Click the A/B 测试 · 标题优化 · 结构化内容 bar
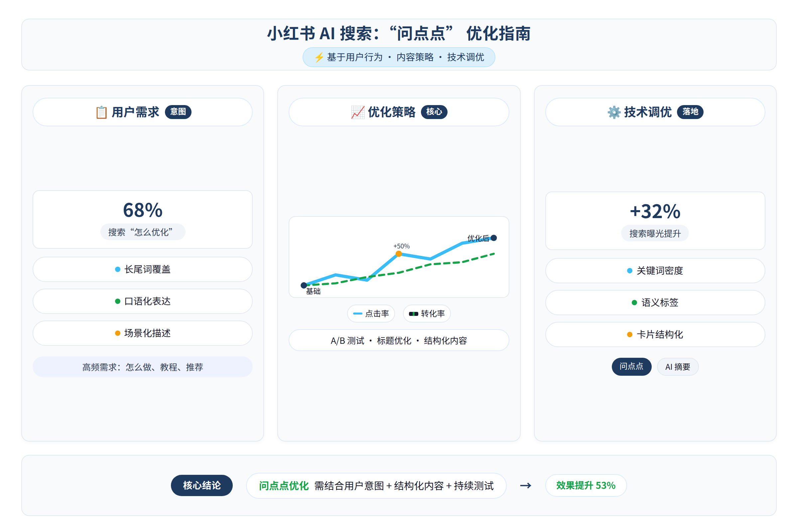Screen dimensions: 798x532 point(399,340)
